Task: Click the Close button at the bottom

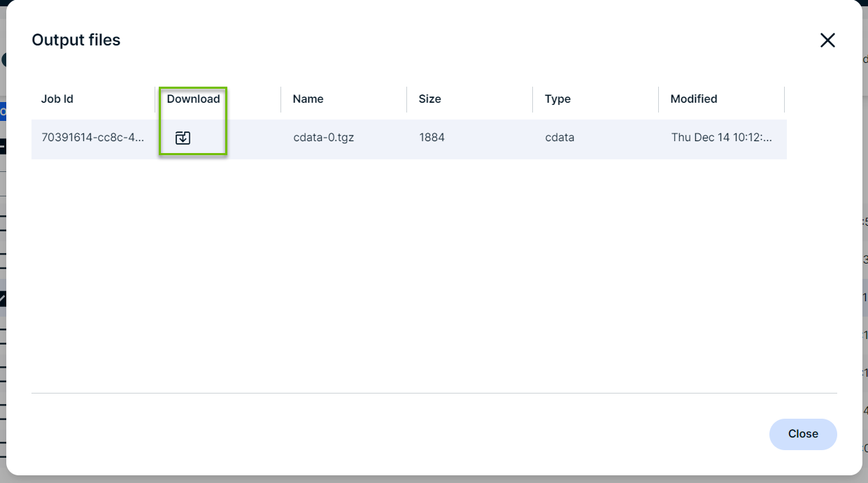Action: (x=802, y=434)
